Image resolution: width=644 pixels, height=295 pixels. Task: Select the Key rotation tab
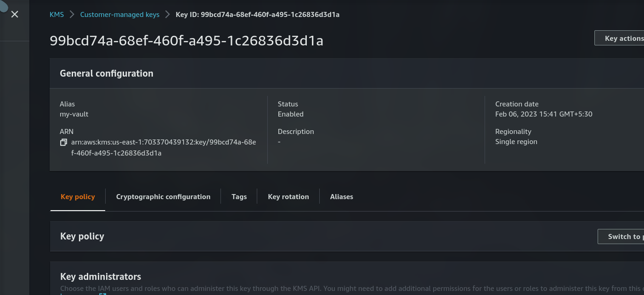tap(288, 197)
